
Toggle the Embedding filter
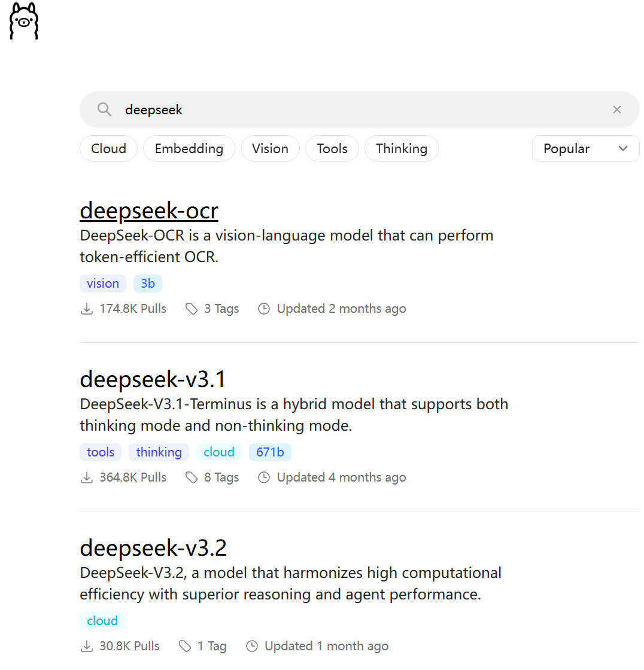point(189,149)
